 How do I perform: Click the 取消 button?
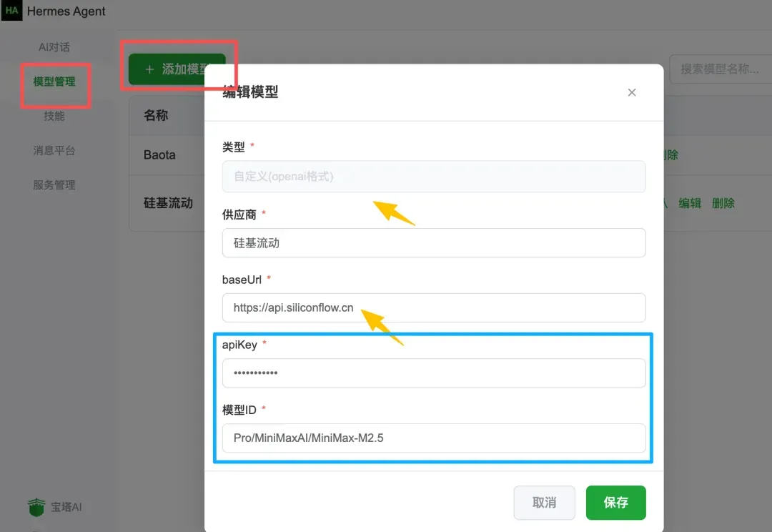(544, 503)
